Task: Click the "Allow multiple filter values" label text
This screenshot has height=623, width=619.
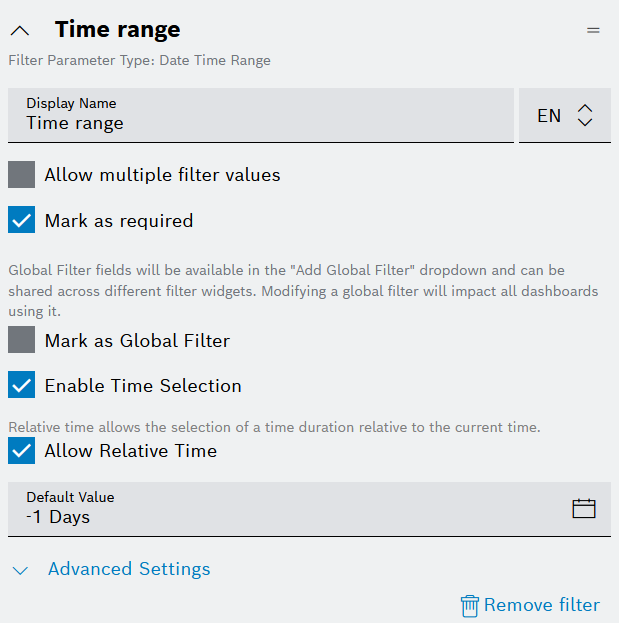Action: tap(162, 175)
